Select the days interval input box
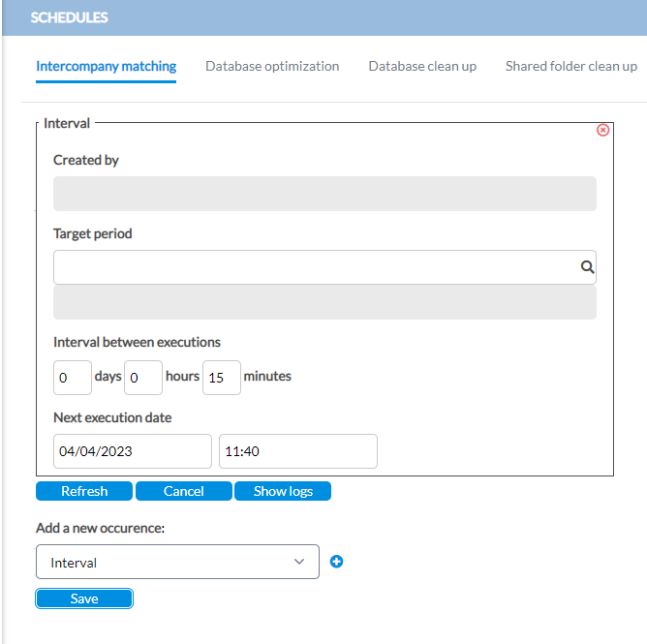The width and height of the screenshot is (647, 644). [73, 378]
